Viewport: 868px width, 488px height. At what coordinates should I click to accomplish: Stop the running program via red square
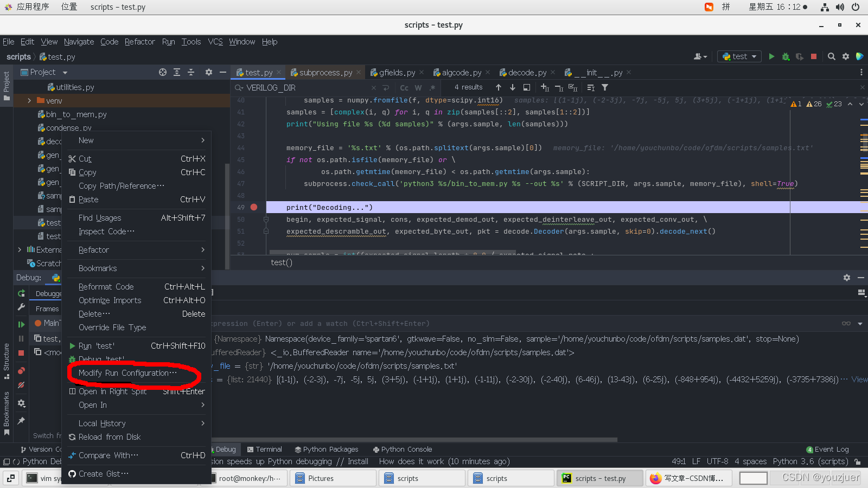(813, 56)
